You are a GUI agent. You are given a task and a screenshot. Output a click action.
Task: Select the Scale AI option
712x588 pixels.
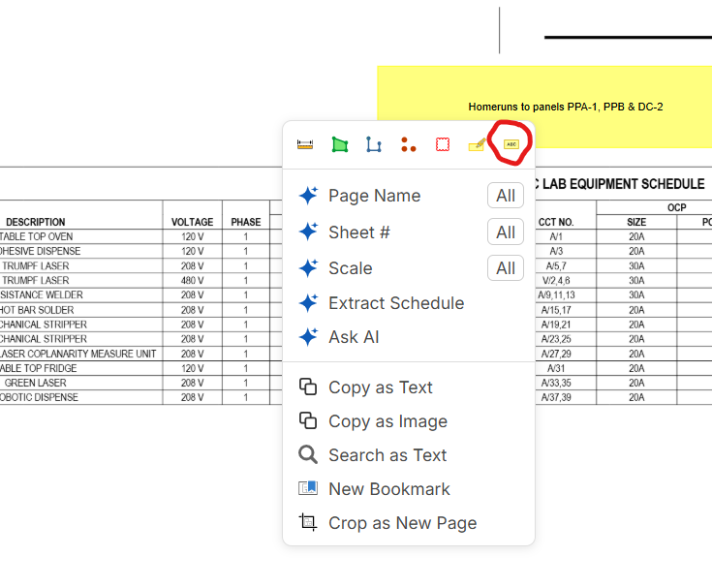pos(350,268)
